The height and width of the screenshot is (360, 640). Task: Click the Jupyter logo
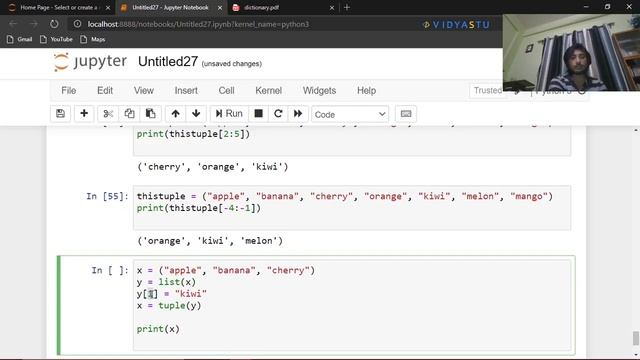point(90,62)
